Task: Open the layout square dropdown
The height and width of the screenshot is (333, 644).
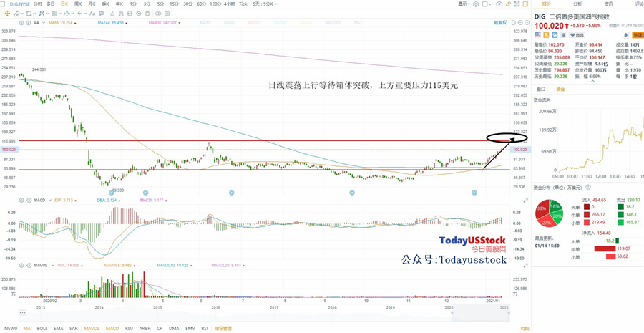Action: click(487, 4)
